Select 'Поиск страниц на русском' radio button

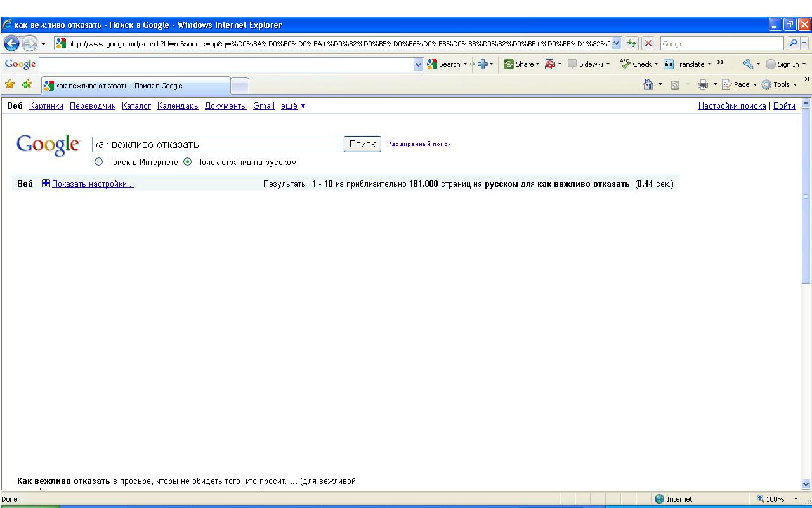point(187,162)
